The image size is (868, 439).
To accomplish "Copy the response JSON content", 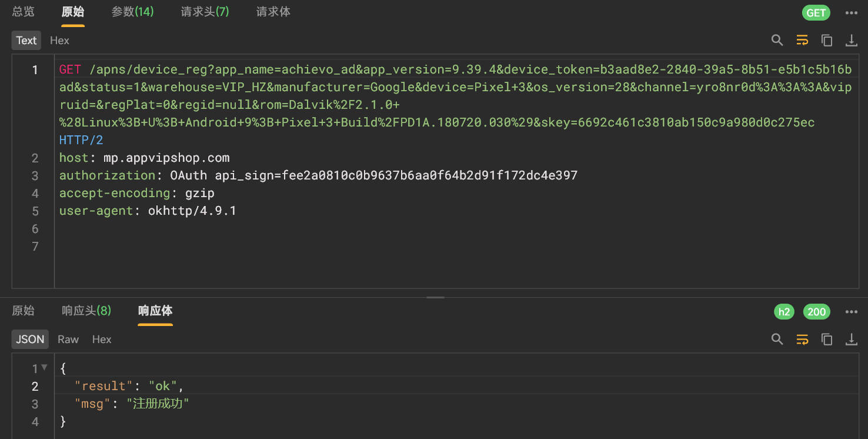I will [x=827, y=339].
